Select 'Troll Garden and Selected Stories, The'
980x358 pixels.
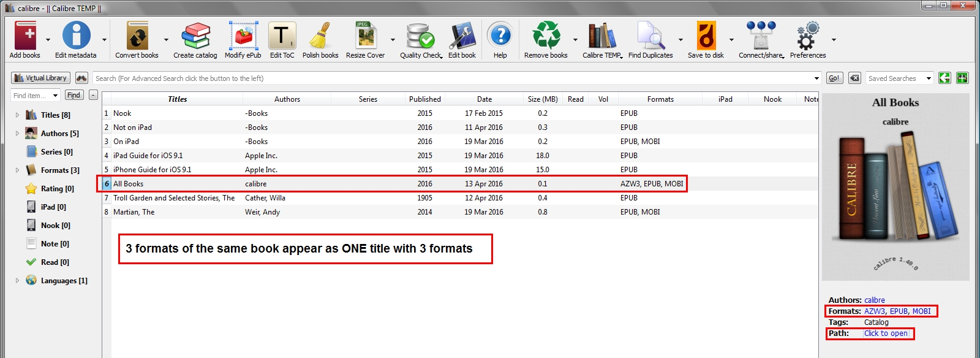[x=460, y=197]
